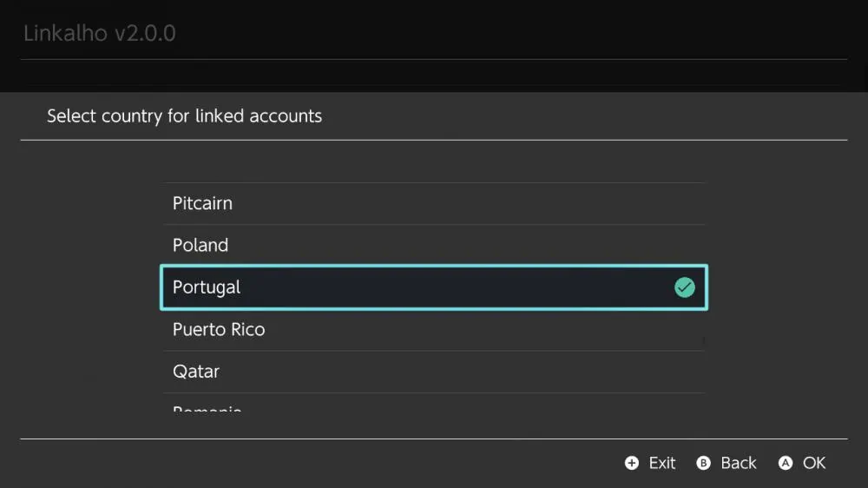Image resolution: width=868 pixels, height=488 pixels.
Task: Click the v2.0.0 version number
Action: [x=145, y=34]
